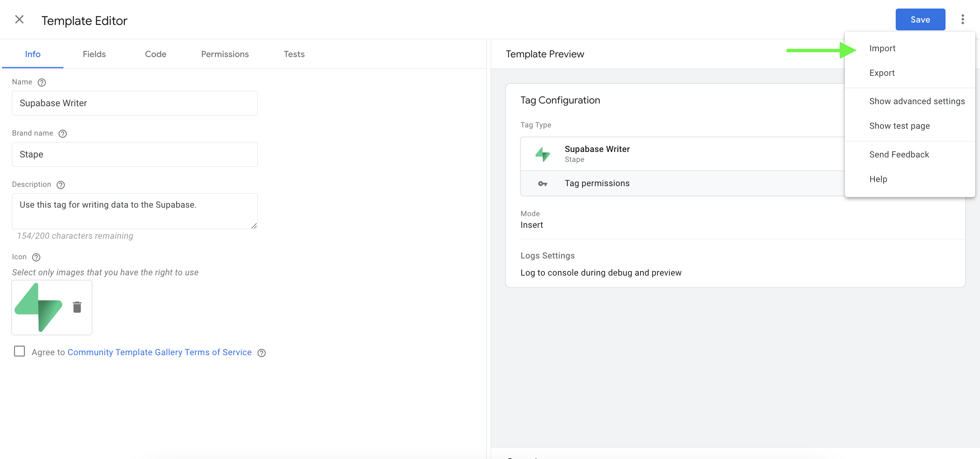This screenshot has width=980, height=459.
Task: Choose Show advanced settings in the menu
Action: 910,101
